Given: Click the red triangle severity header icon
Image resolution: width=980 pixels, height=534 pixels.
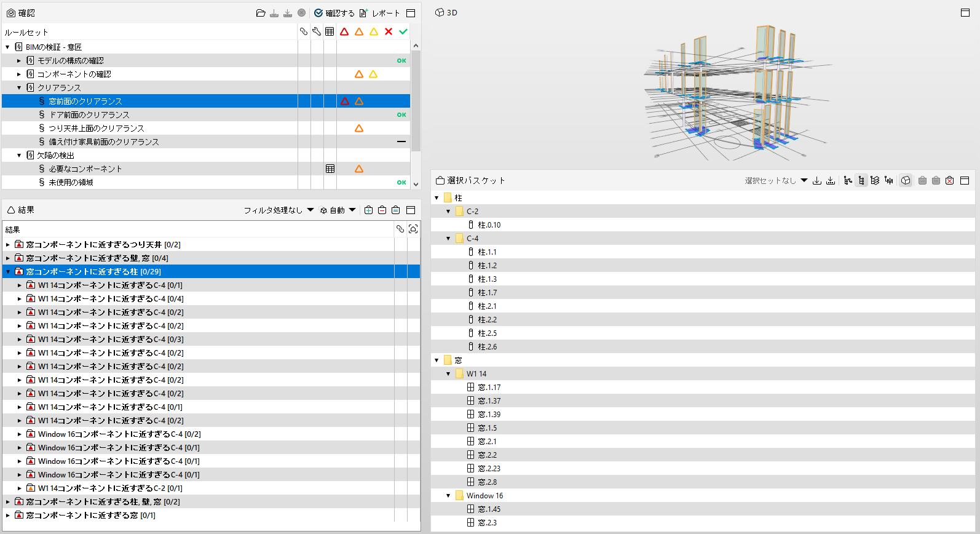Looking at the screenshot, I should click(344, 31).
